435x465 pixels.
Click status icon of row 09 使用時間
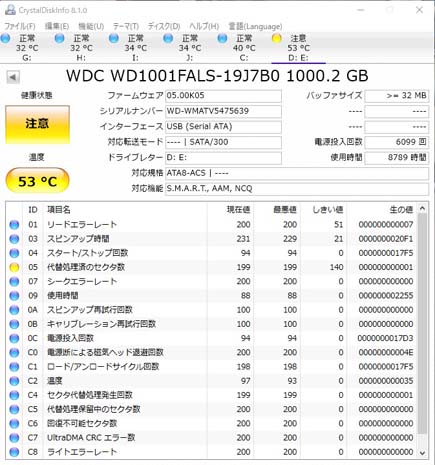tap(14, 296)
